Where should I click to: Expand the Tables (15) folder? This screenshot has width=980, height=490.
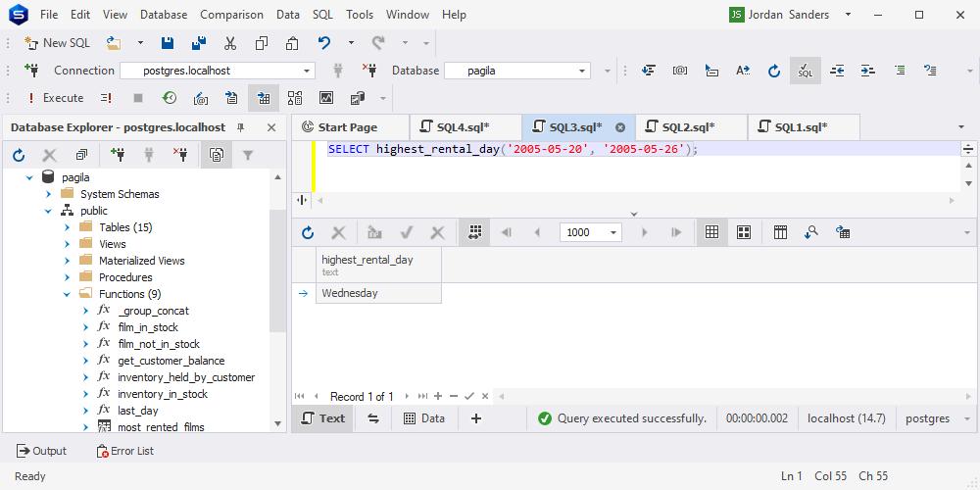coord(67,227)
